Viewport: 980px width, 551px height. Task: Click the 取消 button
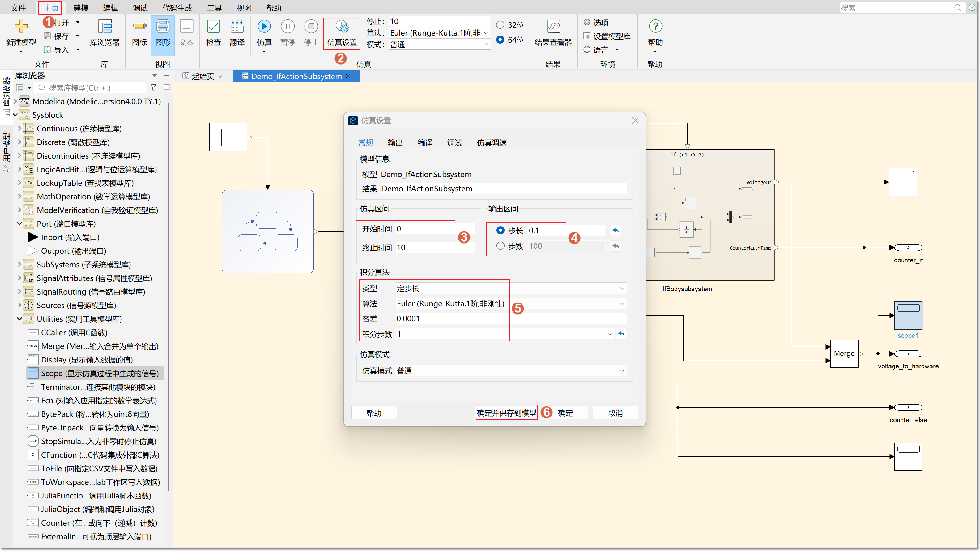615,413
